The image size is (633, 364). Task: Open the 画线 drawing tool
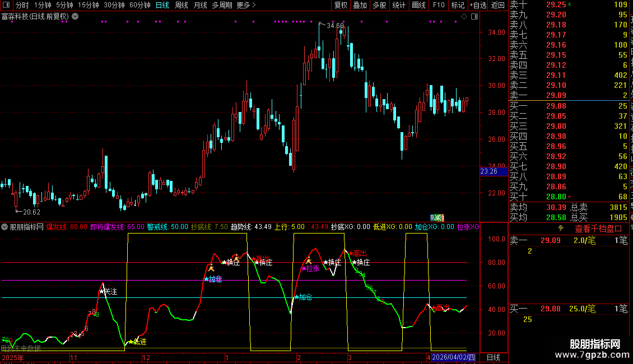(418, 6)
